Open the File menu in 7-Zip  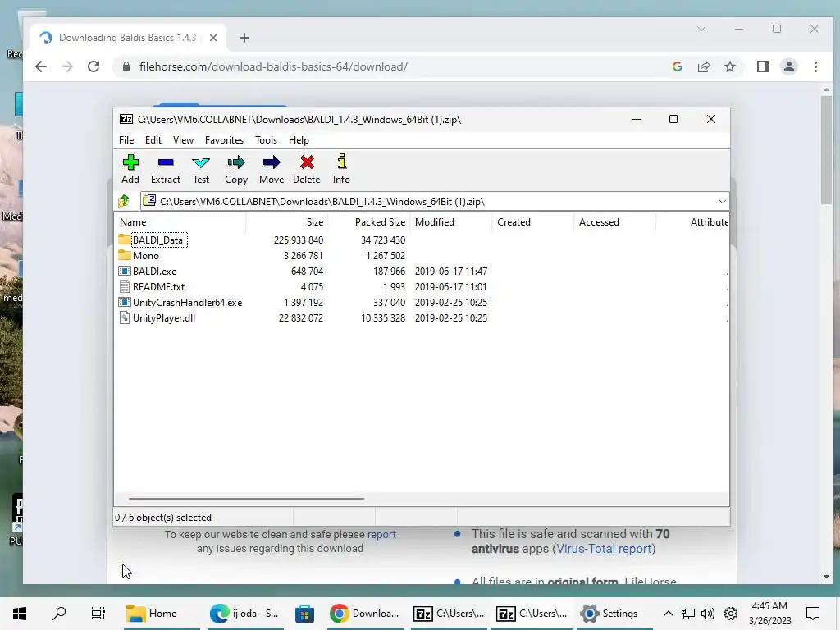pos(126,139)
